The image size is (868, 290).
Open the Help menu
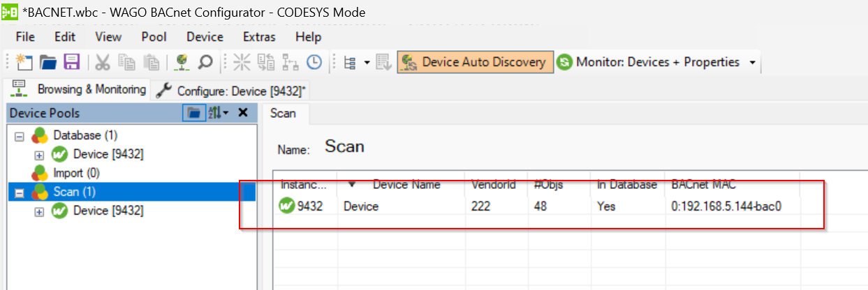pyautogui.click(x=308, y=37)
